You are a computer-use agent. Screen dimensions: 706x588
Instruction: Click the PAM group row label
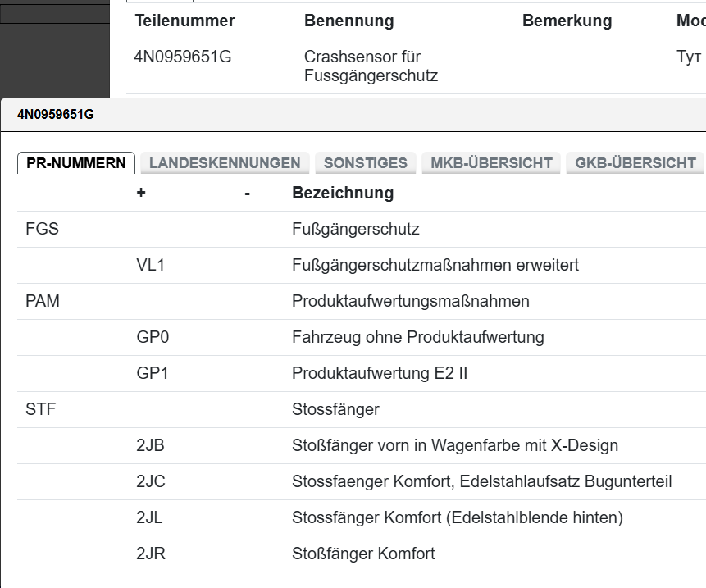click(x=43, y=302)
